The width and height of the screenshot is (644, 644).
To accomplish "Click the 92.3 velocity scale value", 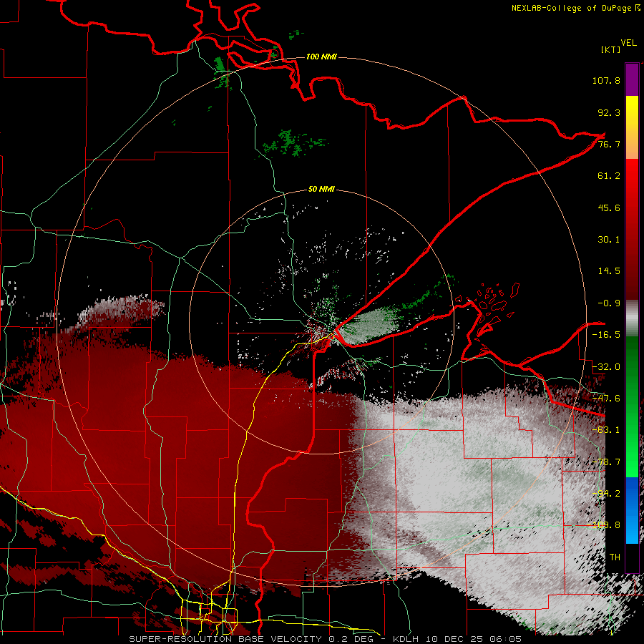I will pyautogui.click(x=609, y=112).
